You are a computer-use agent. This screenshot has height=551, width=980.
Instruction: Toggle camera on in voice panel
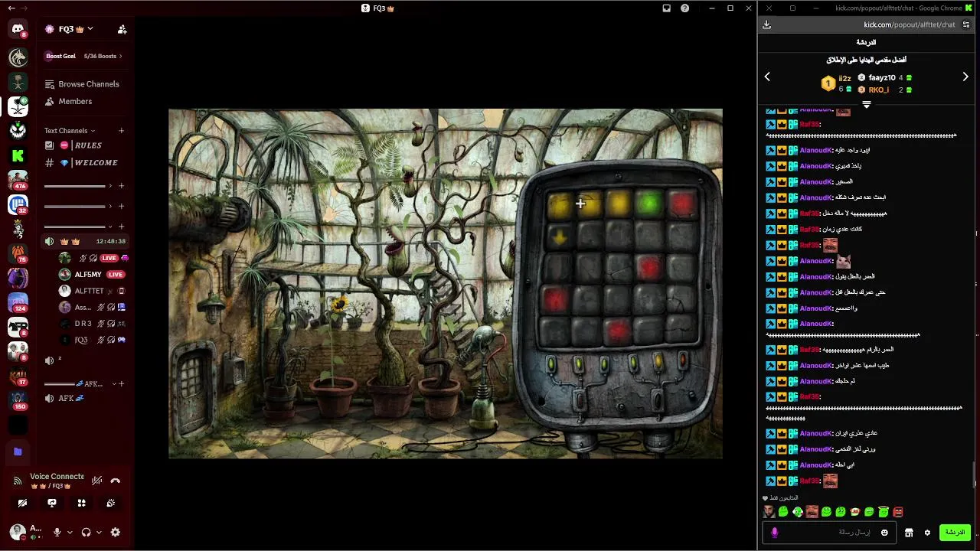tap(22, 503)
